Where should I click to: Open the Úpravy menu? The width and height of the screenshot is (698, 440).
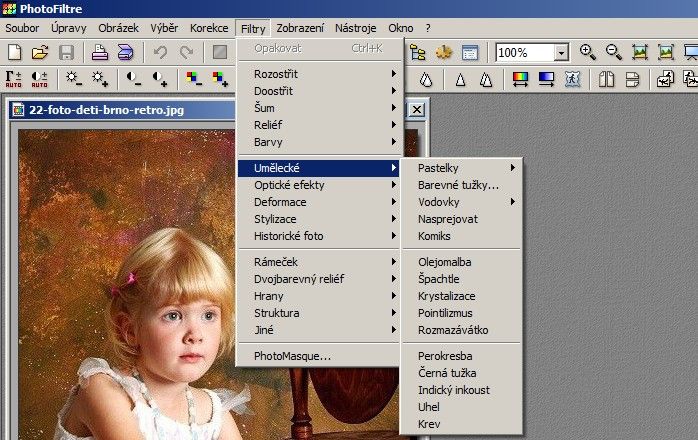click(69, 28)
